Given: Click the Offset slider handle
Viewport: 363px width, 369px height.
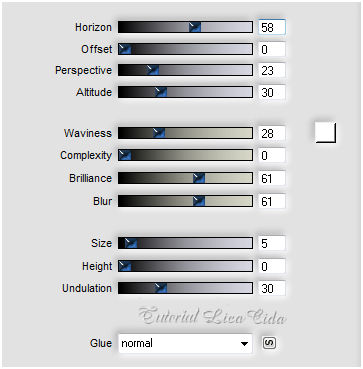Looking at the screenshot, I should [x=125, y=49].
